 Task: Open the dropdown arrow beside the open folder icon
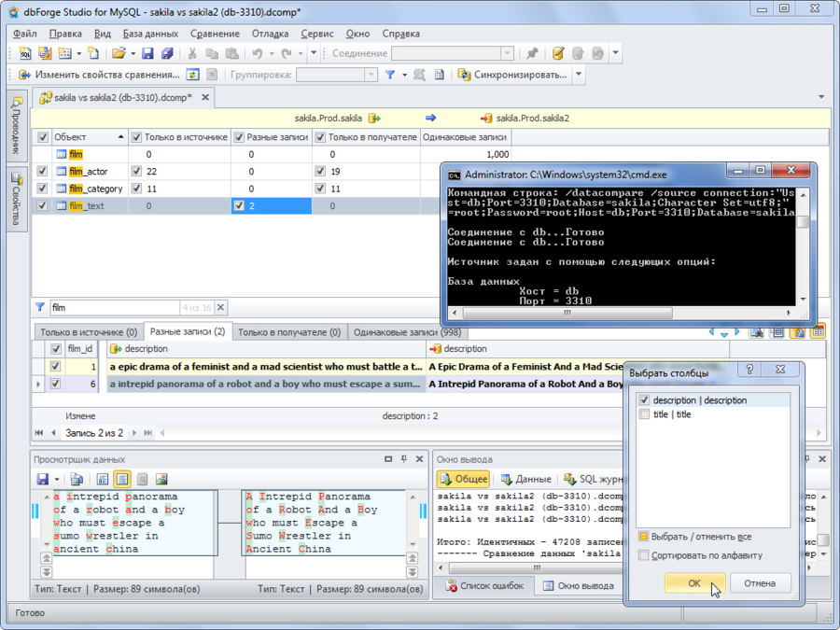click(133, 53)
